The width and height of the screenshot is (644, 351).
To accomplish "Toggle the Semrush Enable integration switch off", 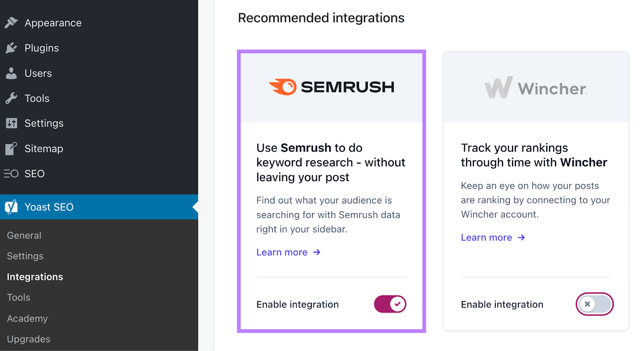I will point(390,304).
